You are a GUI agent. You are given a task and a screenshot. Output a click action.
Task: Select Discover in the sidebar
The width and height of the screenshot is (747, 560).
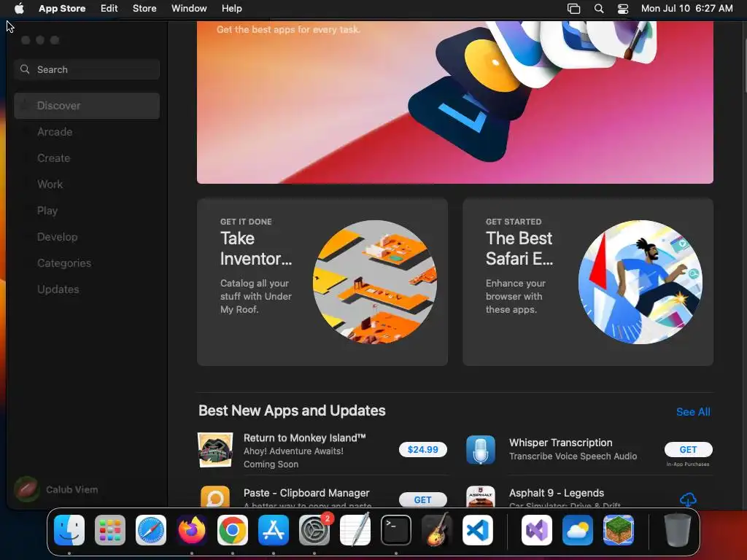pyautogui.click(x=87, y=106)
